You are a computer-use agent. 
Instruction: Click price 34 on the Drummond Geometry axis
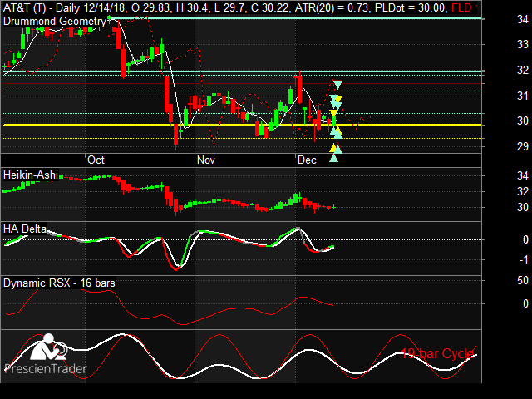[523, 19]
